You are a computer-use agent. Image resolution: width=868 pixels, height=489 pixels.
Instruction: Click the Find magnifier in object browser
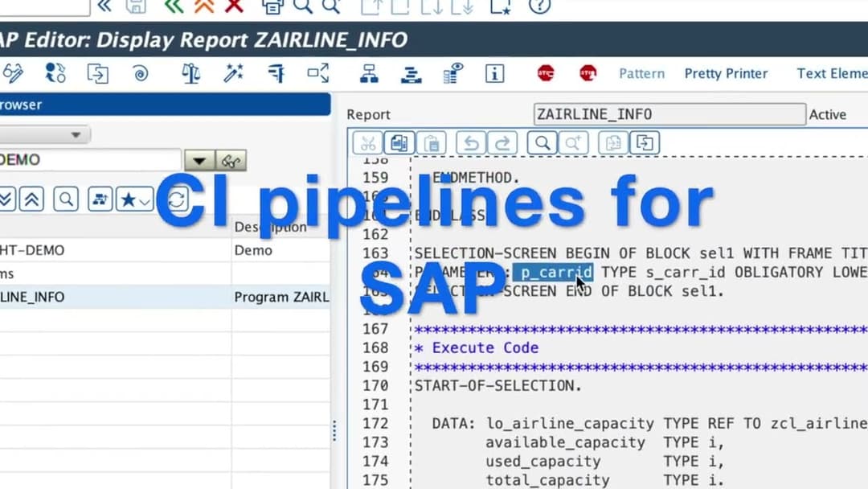66,199
